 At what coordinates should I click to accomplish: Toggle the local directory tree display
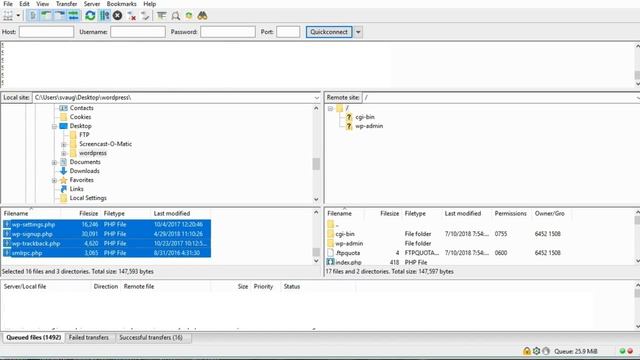click(x=46, y=16)
